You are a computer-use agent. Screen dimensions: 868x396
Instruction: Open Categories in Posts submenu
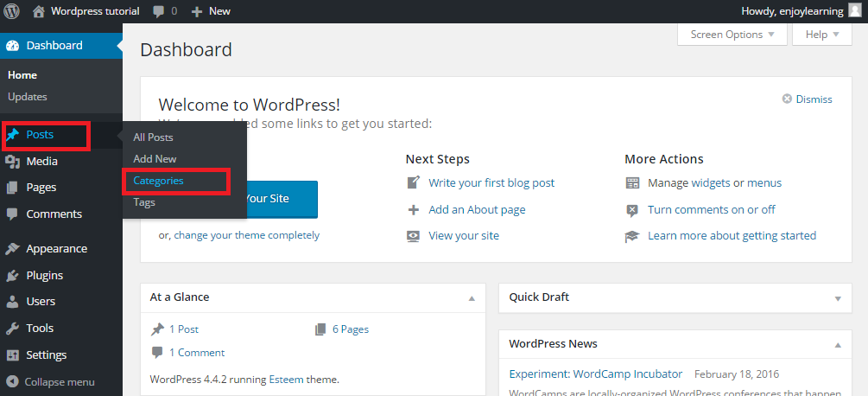[158, 181]
